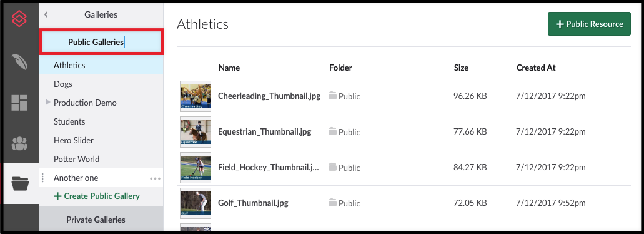Open Equestrian_Thumbnail.jpg file name
This screenshot has height=234, width=644.
click(x=264, y=131)
